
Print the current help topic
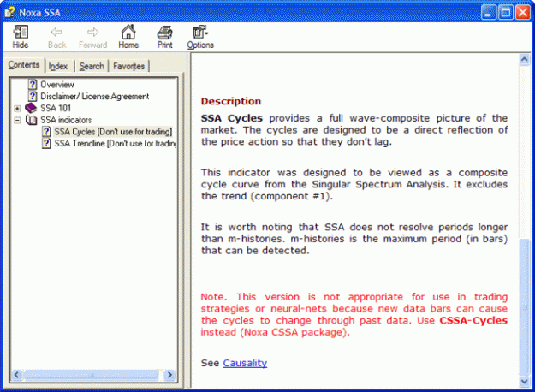[165, 37]
